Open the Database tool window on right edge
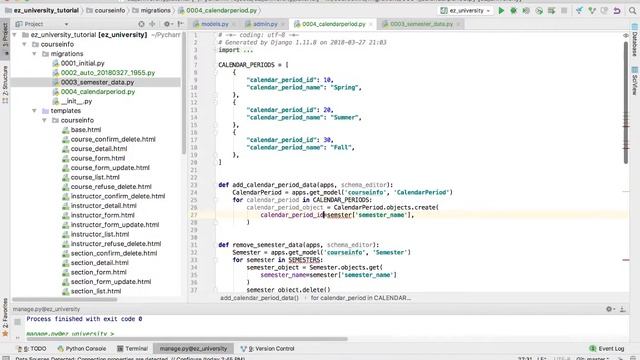Image resolution: width=640 pixels, height=360 pixels. [635, 40]
